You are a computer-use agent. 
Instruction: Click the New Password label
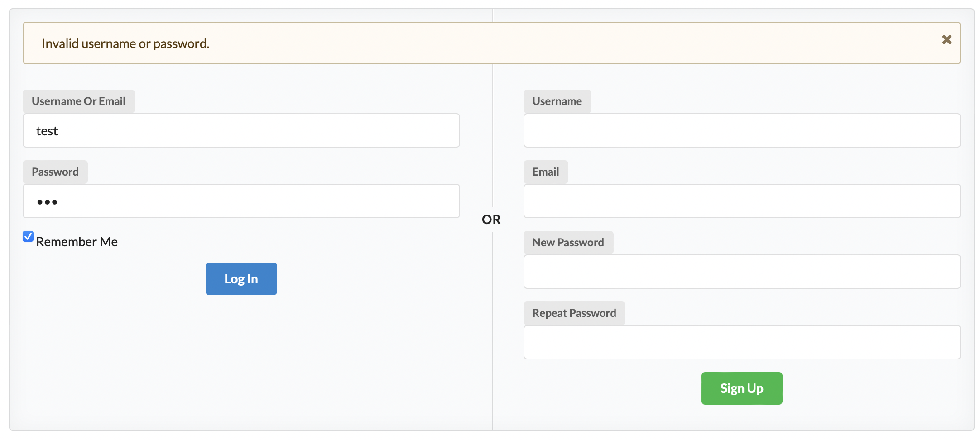[x=568, y=242]
